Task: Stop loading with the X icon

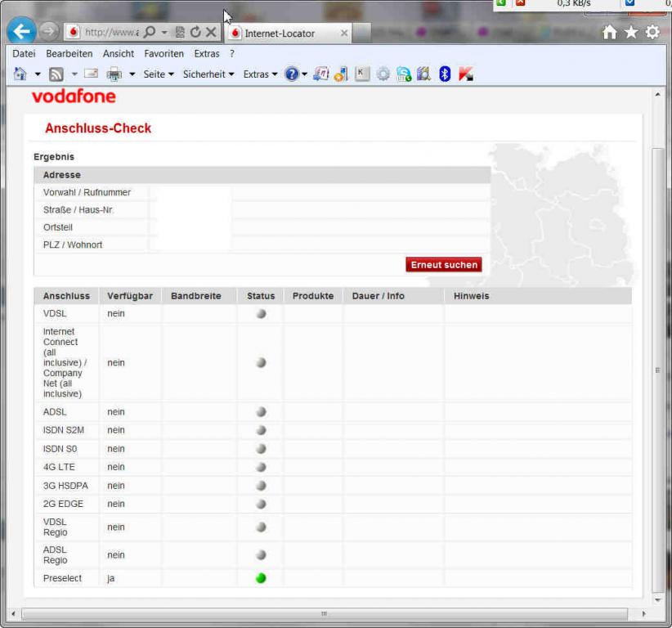Action: point(211,32)
